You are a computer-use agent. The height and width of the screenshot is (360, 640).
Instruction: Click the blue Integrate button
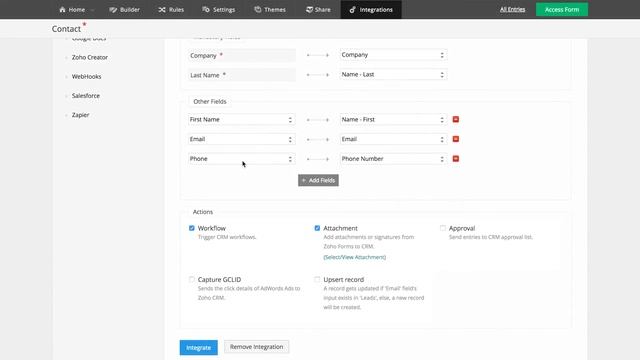coord(198,347)
